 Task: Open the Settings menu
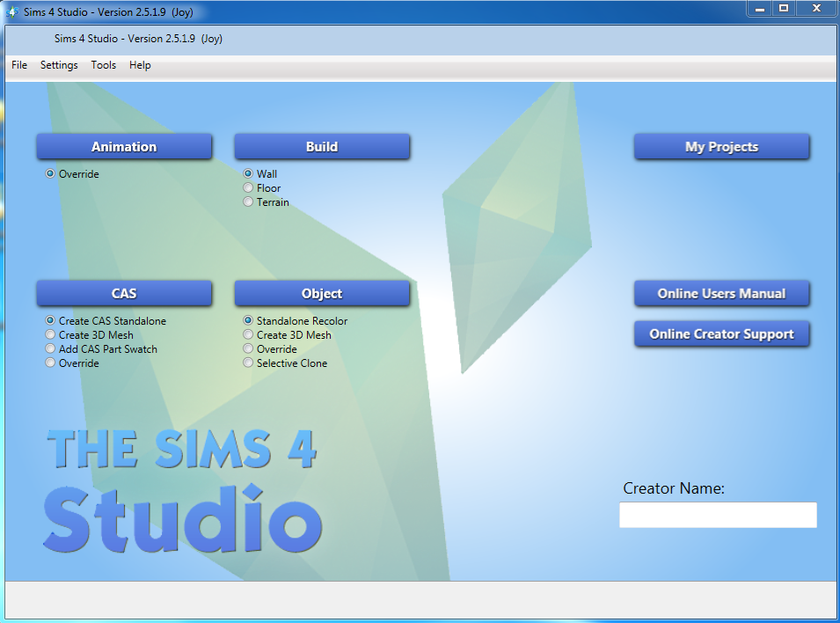(x=59, y=65)
